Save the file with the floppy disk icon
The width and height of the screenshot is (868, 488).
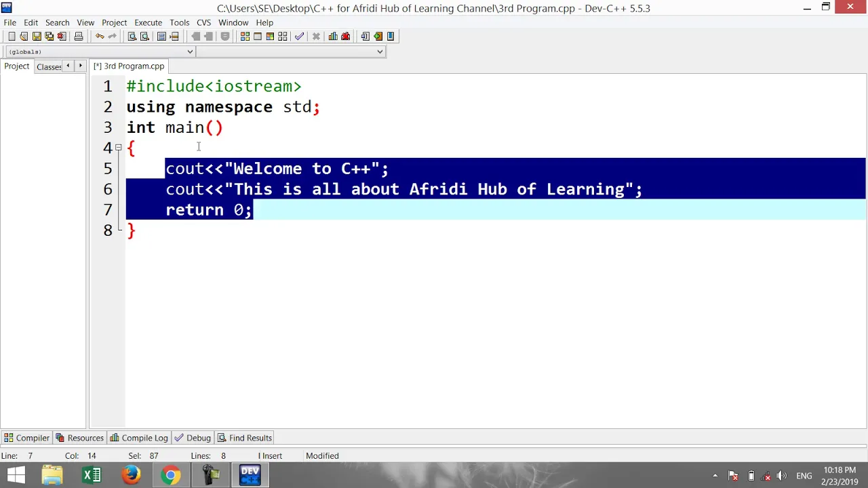pyautogui.click(x=37, y=37)
